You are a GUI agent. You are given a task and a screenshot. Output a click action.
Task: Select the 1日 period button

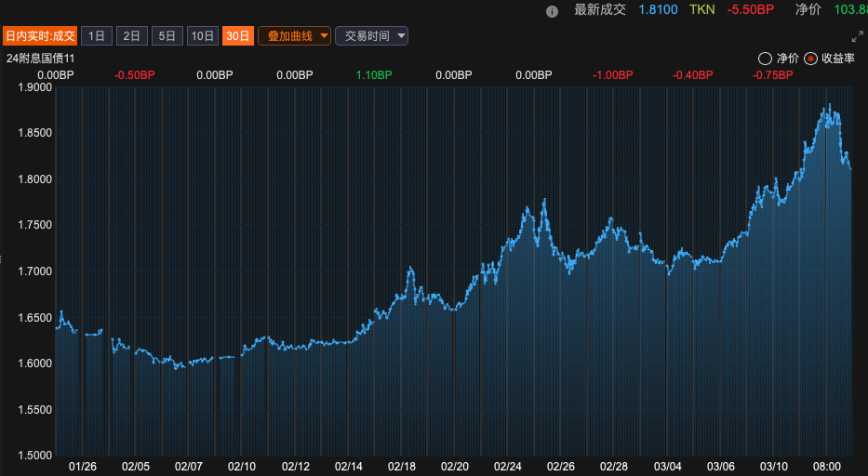[97, 36]
